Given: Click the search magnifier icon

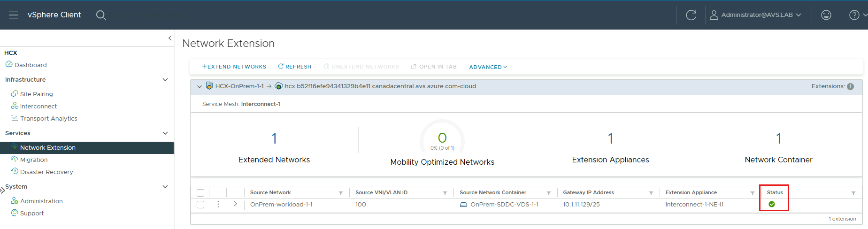Looking at the screenshot, I should (101, 15).
